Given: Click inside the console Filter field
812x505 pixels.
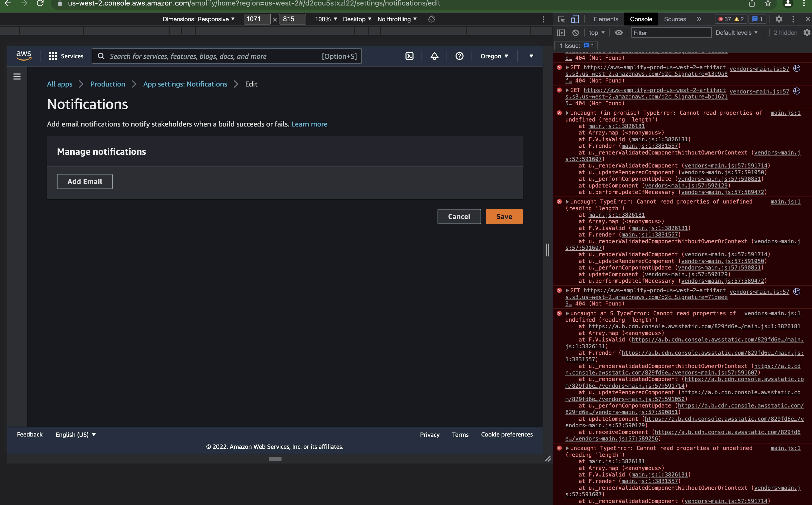Looking at the screenshot, I should click(671, 33).
